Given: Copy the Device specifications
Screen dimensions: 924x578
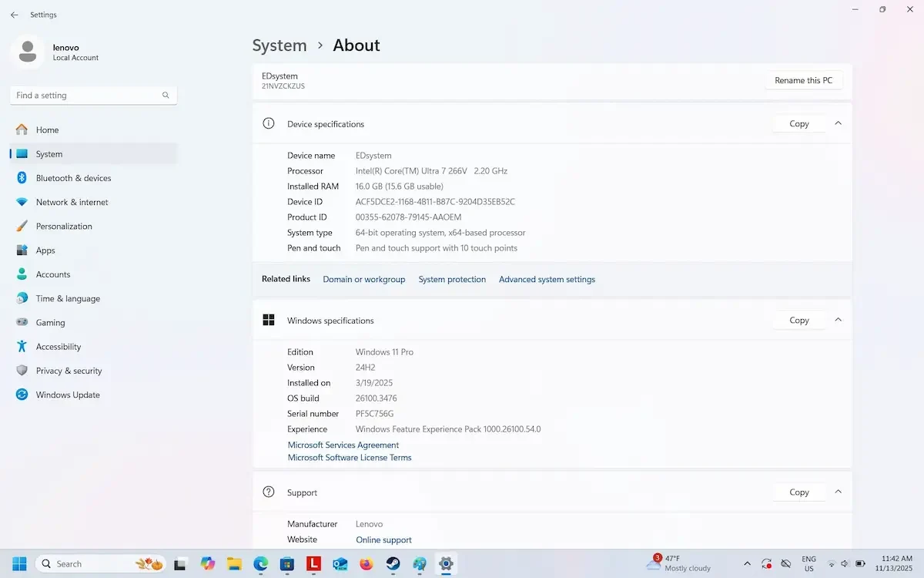Looking at the screenshot, I should [x=799, y=123].
